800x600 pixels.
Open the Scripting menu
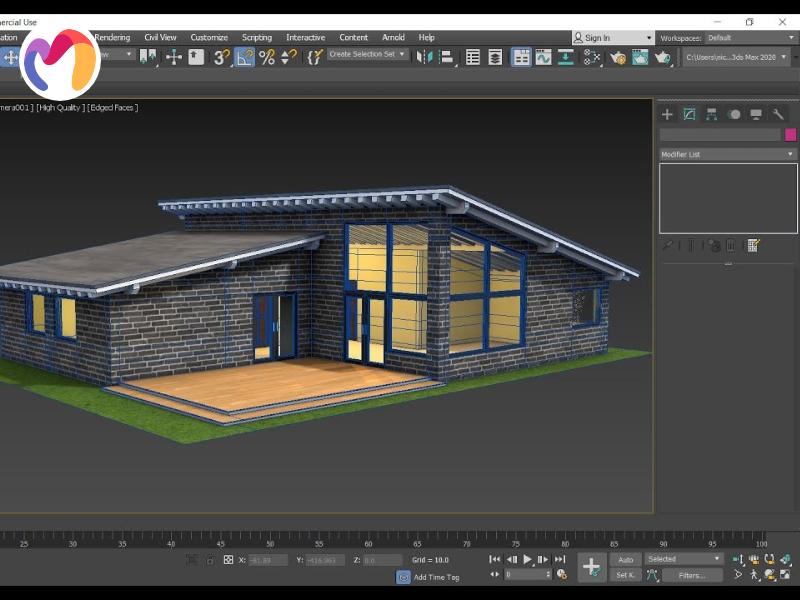point(257,38)
